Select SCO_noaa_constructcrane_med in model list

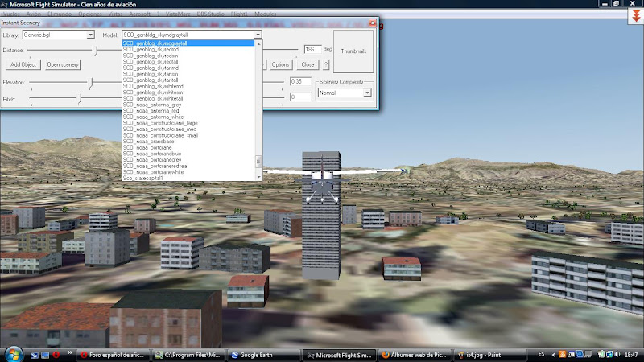188,129
